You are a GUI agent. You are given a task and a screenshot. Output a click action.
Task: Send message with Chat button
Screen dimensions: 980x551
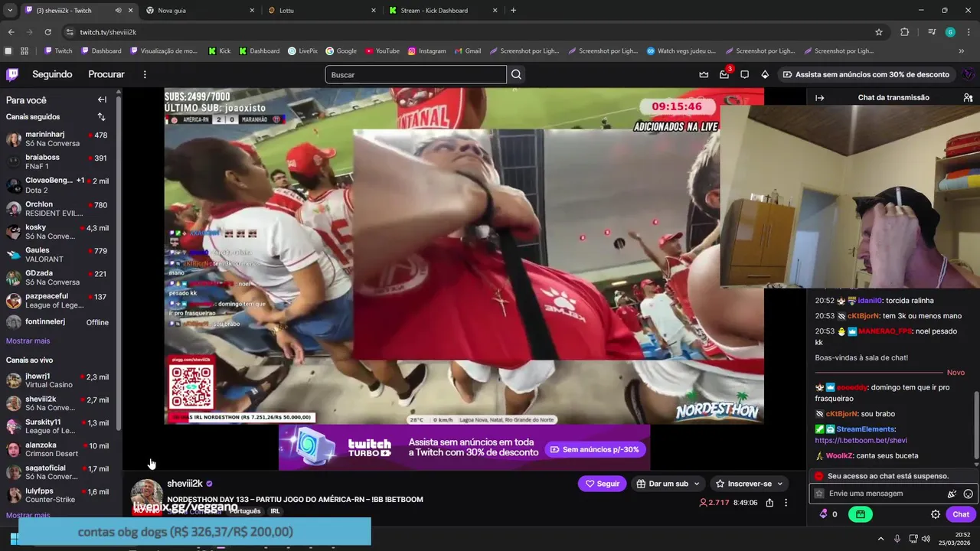961,514
